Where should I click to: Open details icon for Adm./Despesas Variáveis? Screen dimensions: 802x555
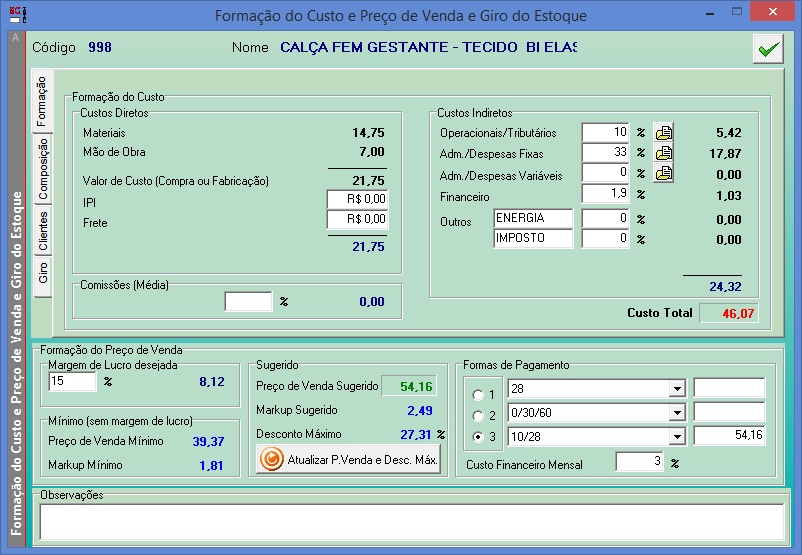coord(663,174)
